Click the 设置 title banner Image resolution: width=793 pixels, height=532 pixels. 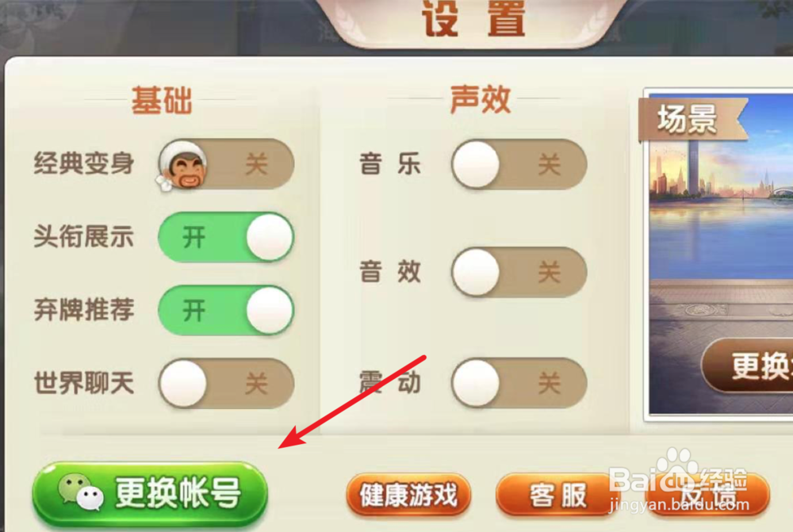tap(473, 21)
